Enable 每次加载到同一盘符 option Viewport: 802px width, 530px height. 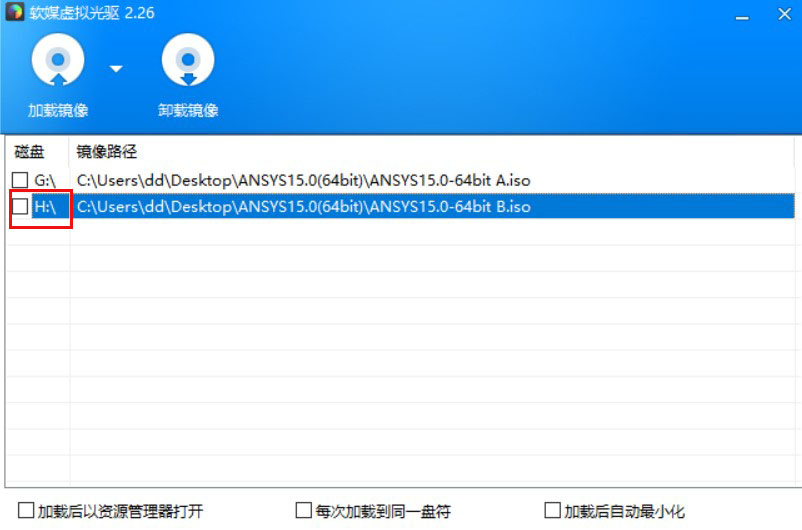(303, 510)
